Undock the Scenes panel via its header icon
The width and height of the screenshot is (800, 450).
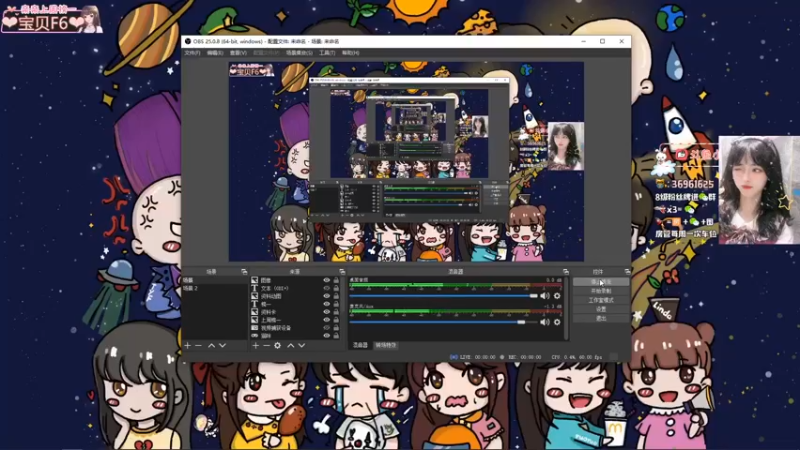[x=244, y=271]
